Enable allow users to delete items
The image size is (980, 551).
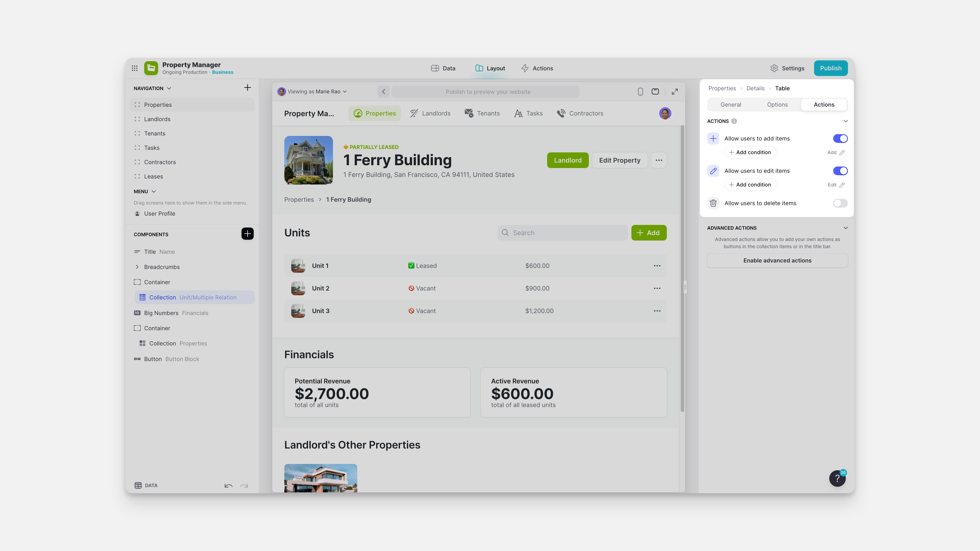[x=840, y=203]
